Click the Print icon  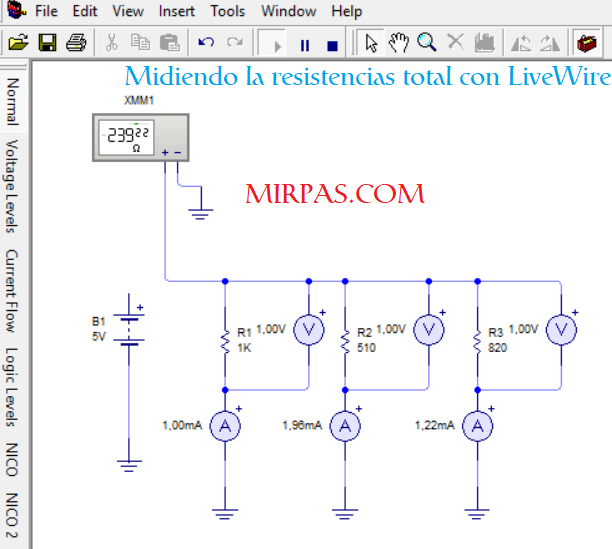[76, 42]
